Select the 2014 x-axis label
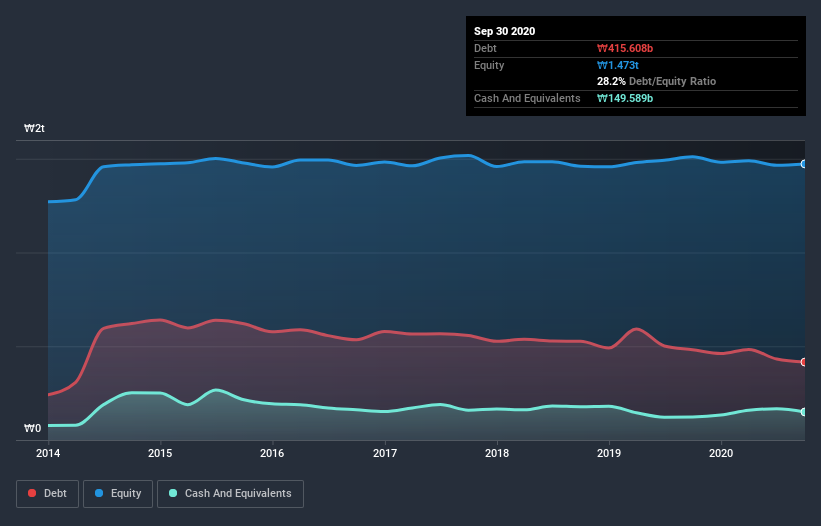This screenshot has width=821, height=526. click(48, 453)
